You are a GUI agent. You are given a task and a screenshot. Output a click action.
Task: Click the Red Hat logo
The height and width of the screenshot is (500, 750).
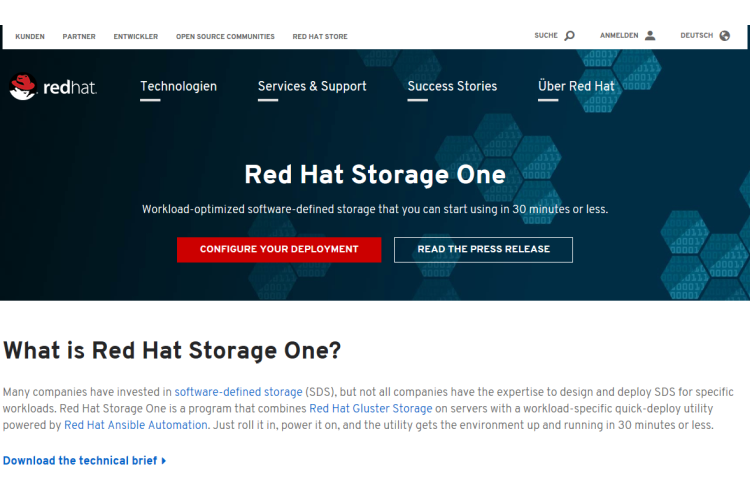[x=53, y=87]
